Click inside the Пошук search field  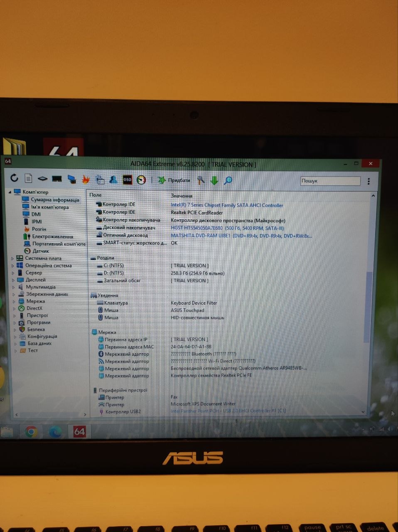pos(330,181)
